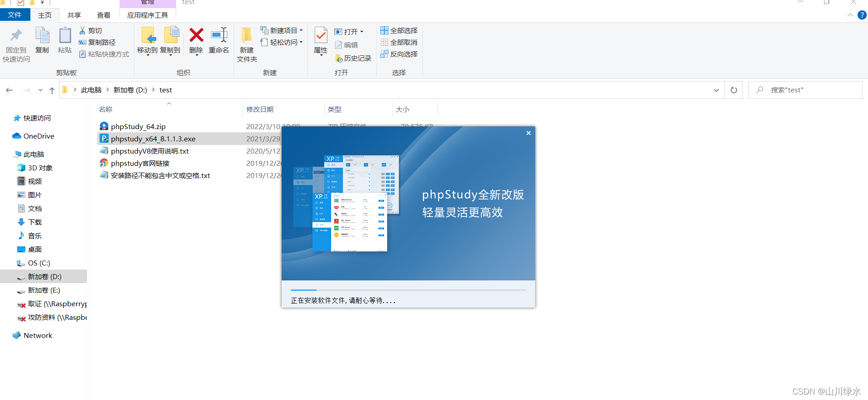Screen dimensions: 868x400
Task: Open the Easy access (轻松访问) dropdown
Action: (x=282, y=42)
